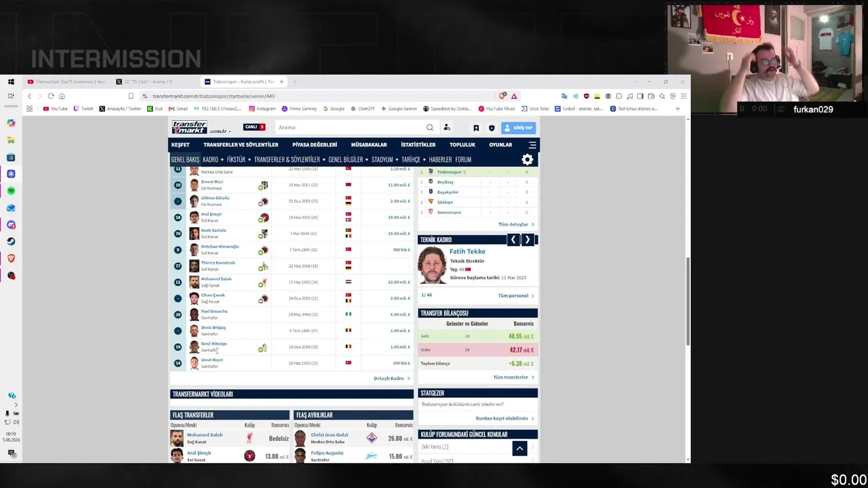Click the GİRİŞ YAP login button
The height and width of the screenshot is (488, 868).
pos(519,127)
